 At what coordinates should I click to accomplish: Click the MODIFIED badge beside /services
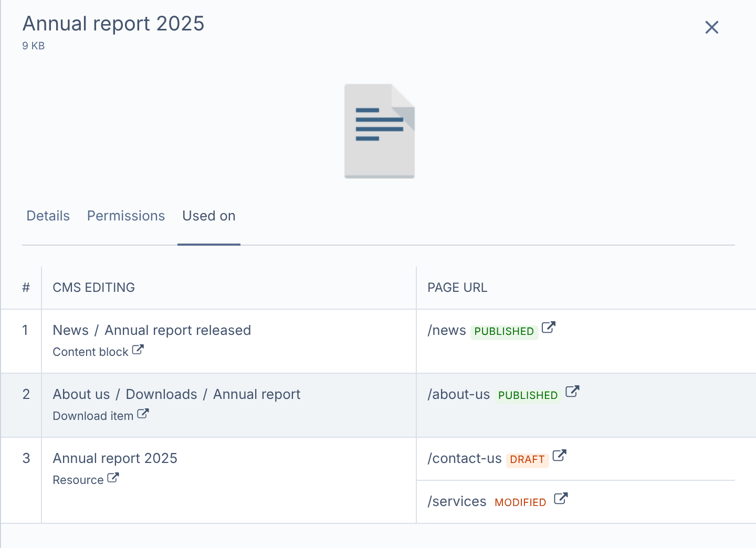(x=520, y=502)
